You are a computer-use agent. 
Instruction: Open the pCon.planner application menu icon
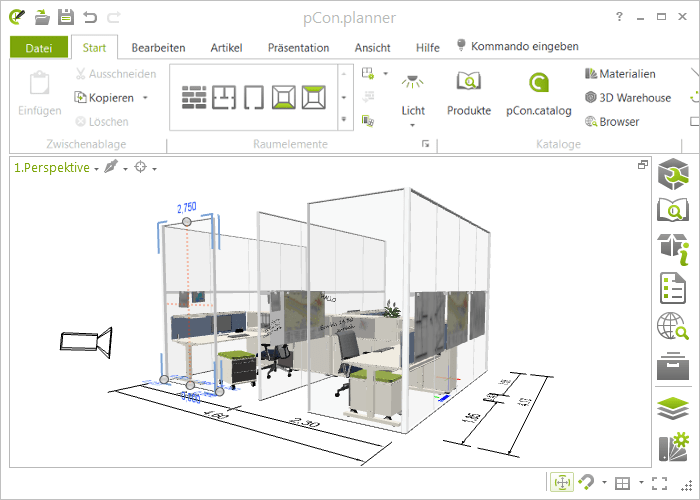17,17
